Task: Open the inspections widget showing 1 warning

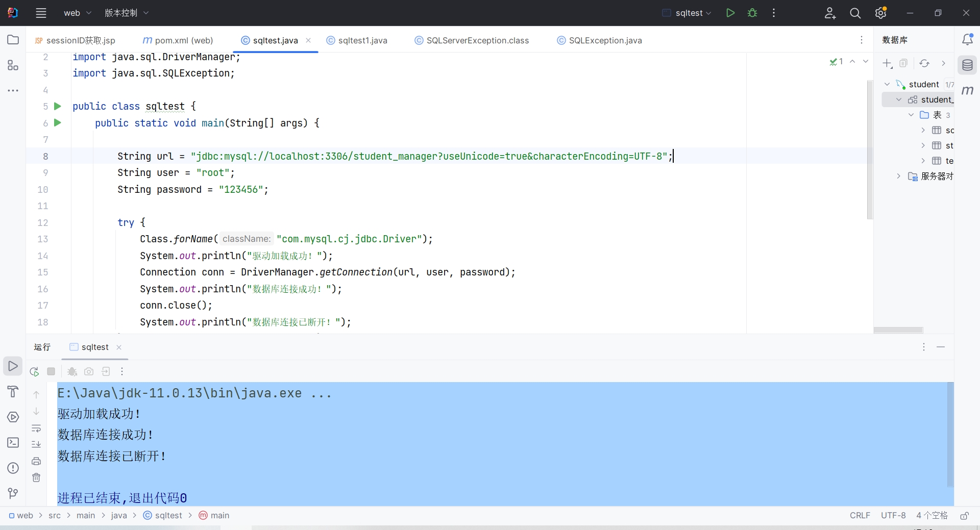Action: tap(837, 62)
